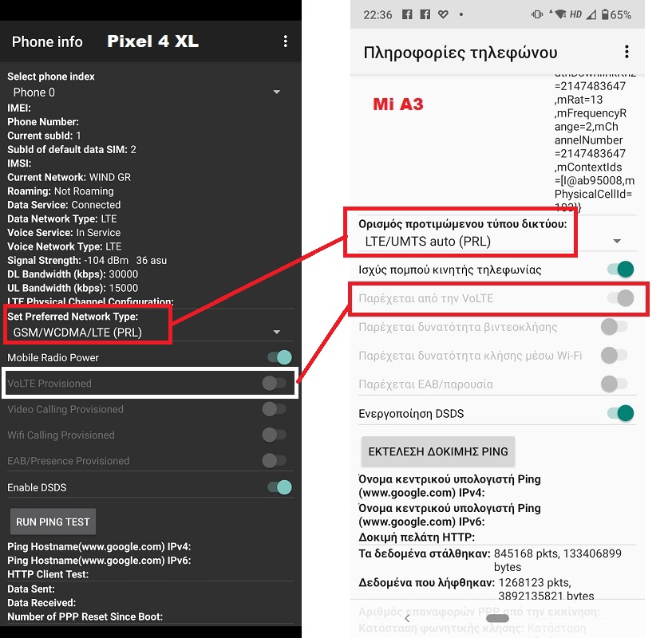The height and width of the screenshot is (638, 672).
Task: Toggle EAB/Presence Provisioned switch
Action: [x=275, y=461]
